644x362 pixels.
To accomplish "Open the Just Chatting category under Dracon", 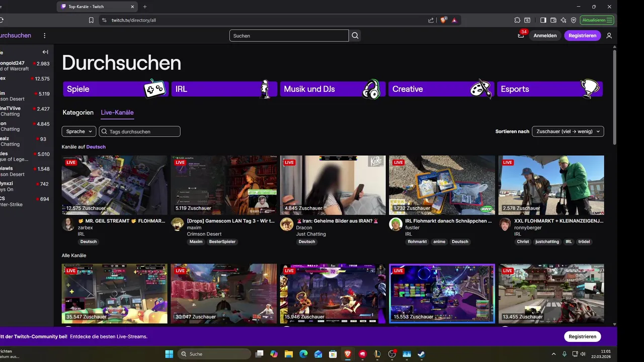I will [x=311, y=234].
